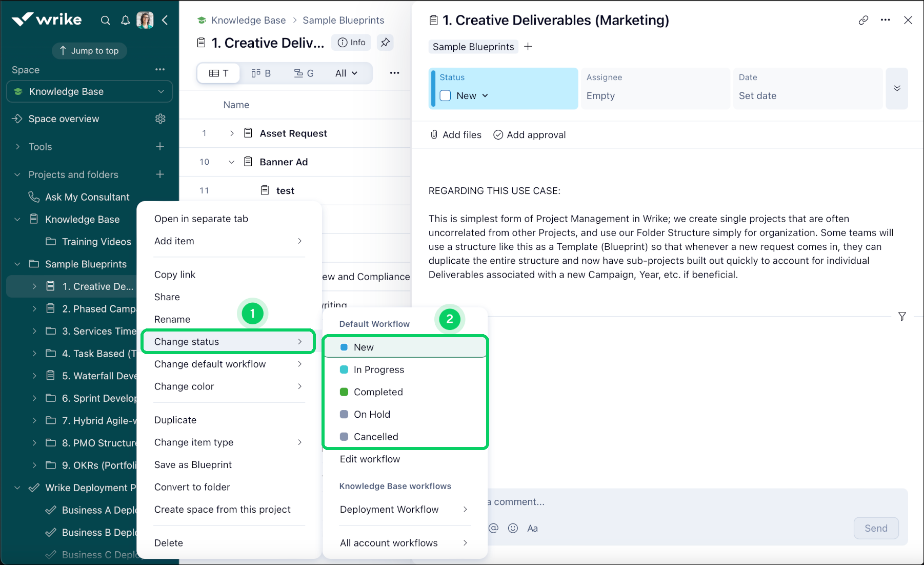Copy permalink using the link icon
924x565 pixels.
[863, 21]
